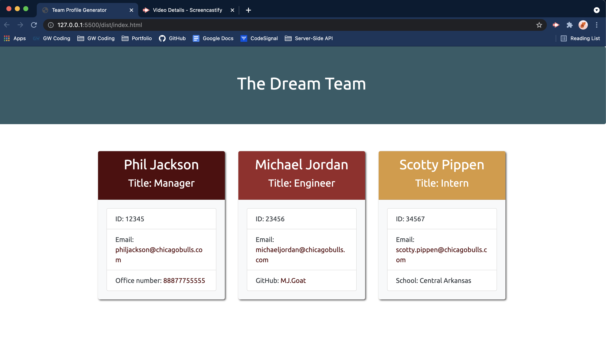Viewport: 606px width, 364px height.
Task: Click The Dream Team heading
Action: (x=301, y=84)
